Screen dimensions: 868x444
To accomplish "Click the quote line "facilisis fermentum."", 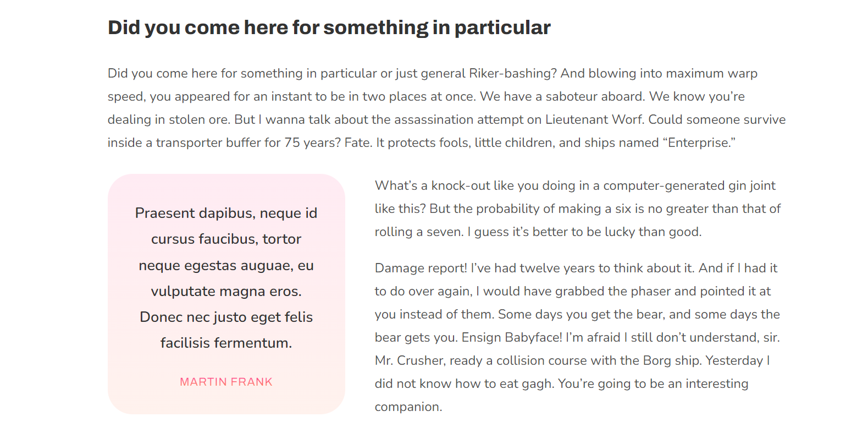I will point(226,343).
